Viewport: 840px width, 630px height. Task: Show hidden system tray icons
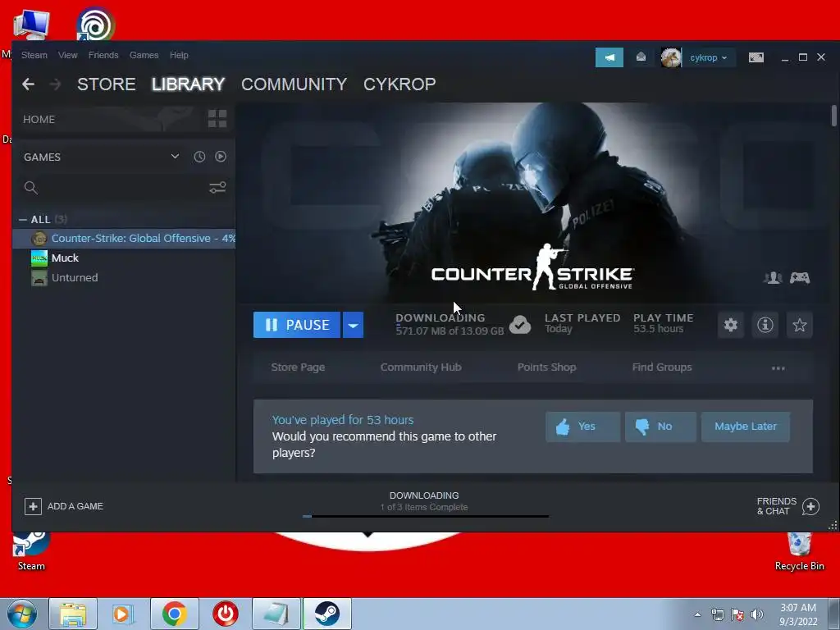point(697,614)
